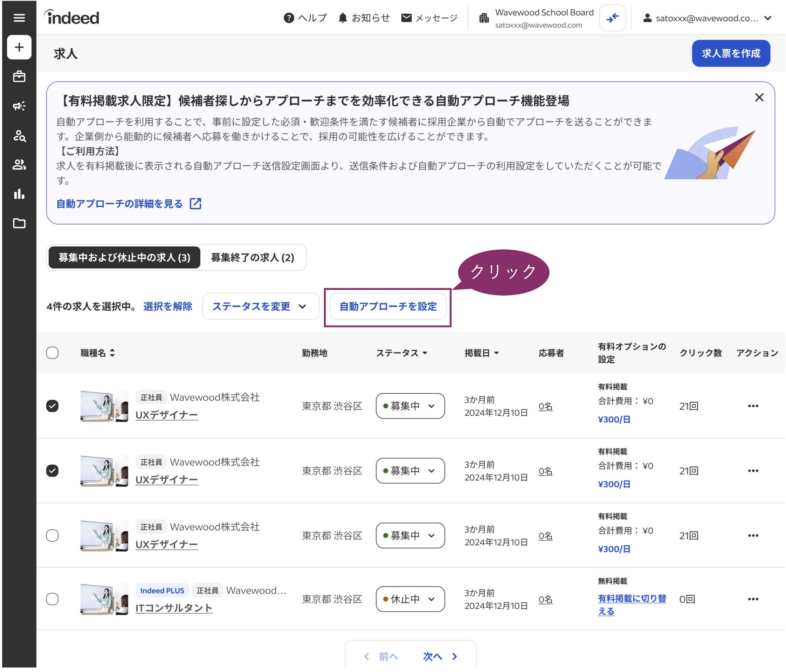This screenshot has width=786, height=672.
Task: View analytics via the bar chart icon
Action: click(19, 194)
